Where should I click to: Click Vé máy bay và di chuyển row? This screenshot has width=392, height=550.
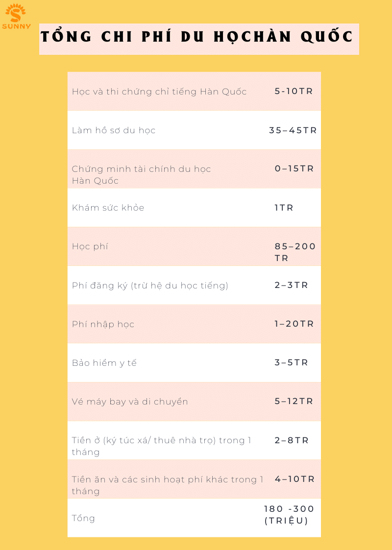coord(194,401)
